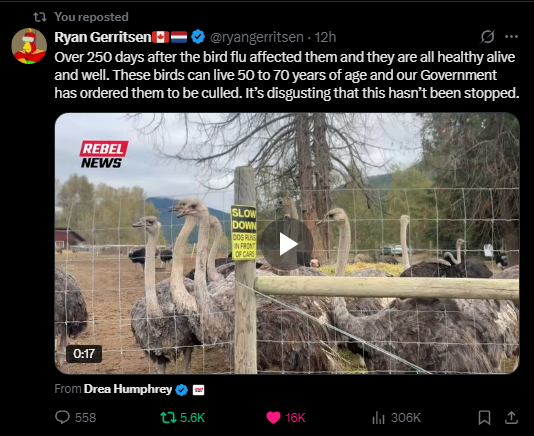The width and height of the screenshot is (534, 436).
Task: Play the ostrich video
Action: point(287,244)
